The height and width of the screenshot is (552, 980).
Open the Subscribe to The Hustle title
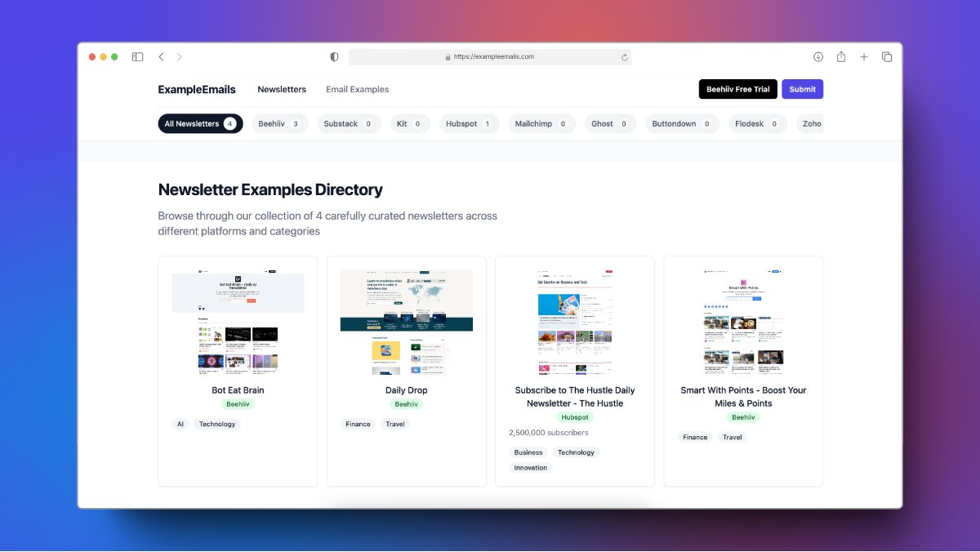tap(575, 397)
